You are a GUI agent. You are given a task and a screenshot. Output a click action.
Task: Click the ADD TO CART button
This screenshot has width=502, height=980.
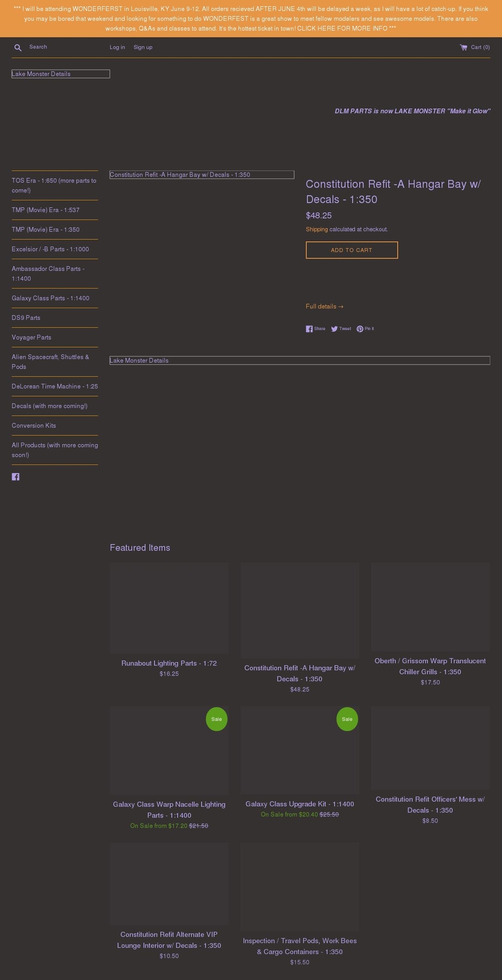pyautogui.click(x=352, y=250)
